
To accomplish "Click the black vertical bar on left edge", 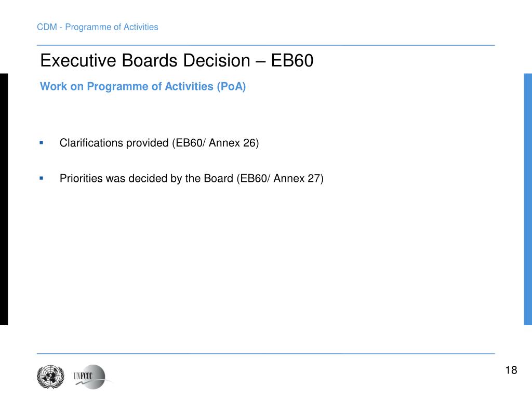I will pos(4,199).
